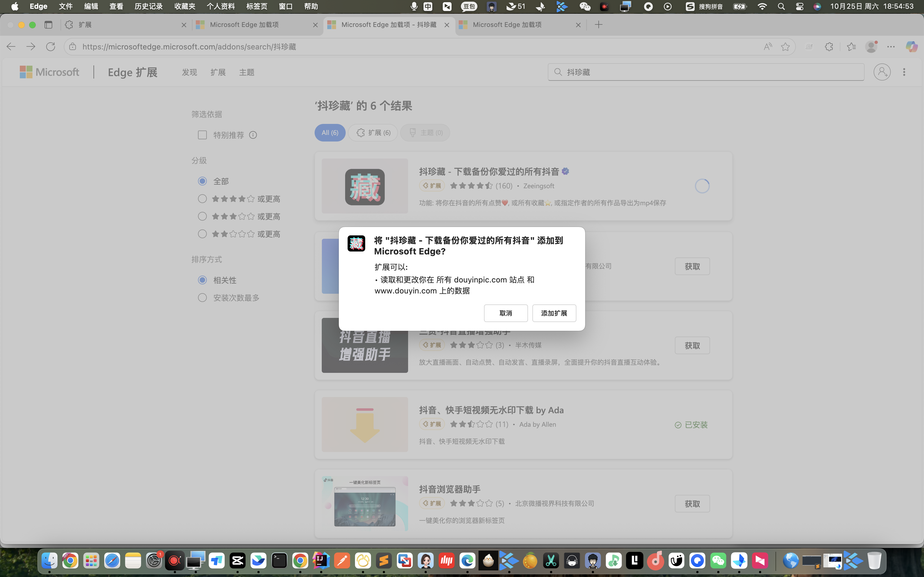Select the 安装次数最多 sort option
The width and height of the screenshot is (924, 577).
click(x=202, y=297)
